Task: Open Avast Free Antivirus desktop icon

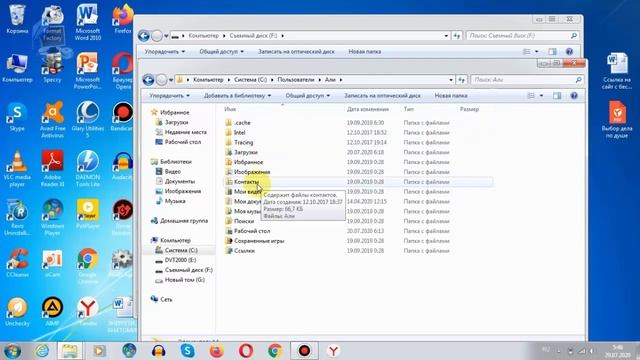Action: coord(52,119)
